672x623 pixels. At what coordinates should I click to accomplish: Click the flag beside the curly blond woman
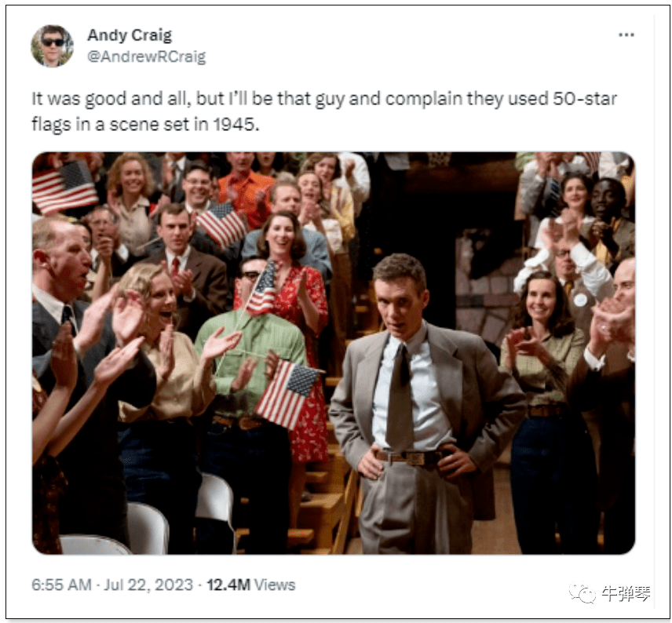point(64,187)
